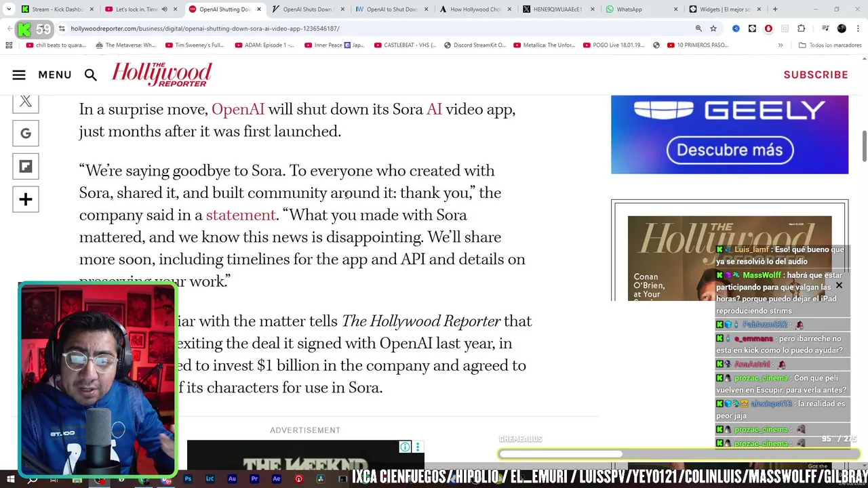Share article on X (Twitter) icon
The width and height of the screenshot is (868, 488).
26,102
